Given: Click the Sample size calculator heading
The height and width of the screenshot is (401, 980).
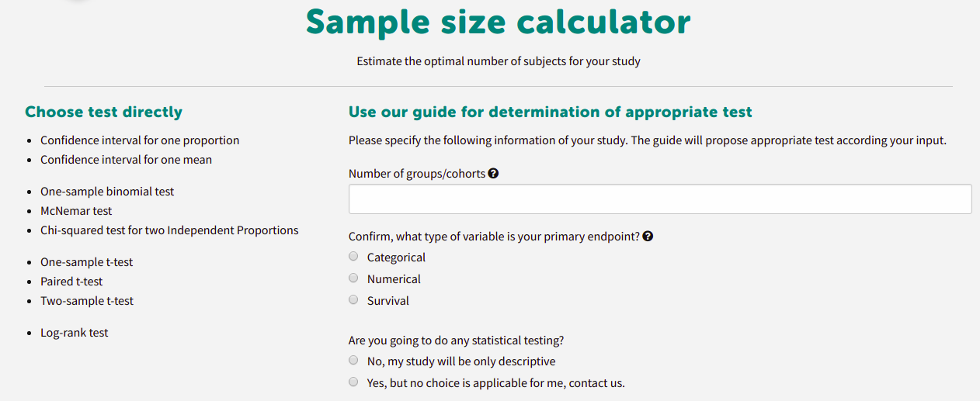Looking at the screenshot, I should [x=498, y=22].
